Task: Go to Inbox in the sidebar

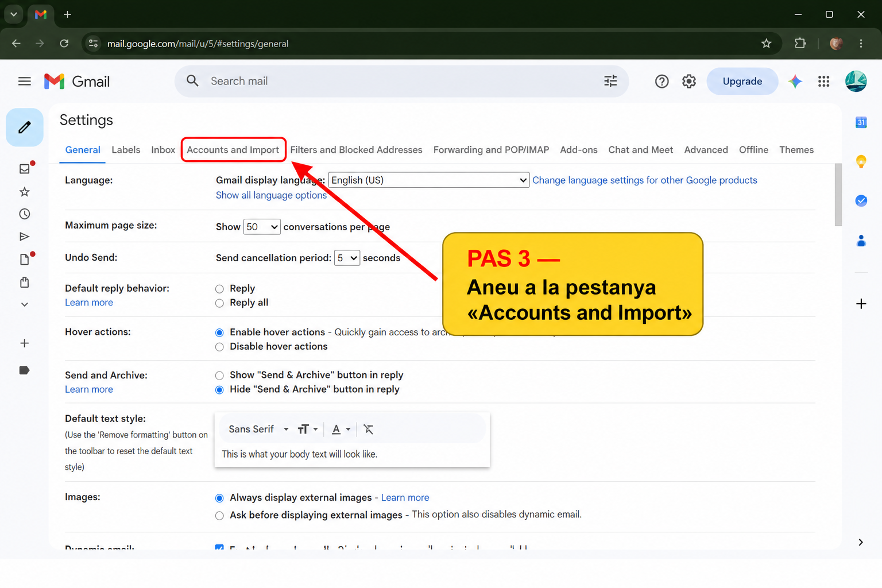Action: (25, 168)
